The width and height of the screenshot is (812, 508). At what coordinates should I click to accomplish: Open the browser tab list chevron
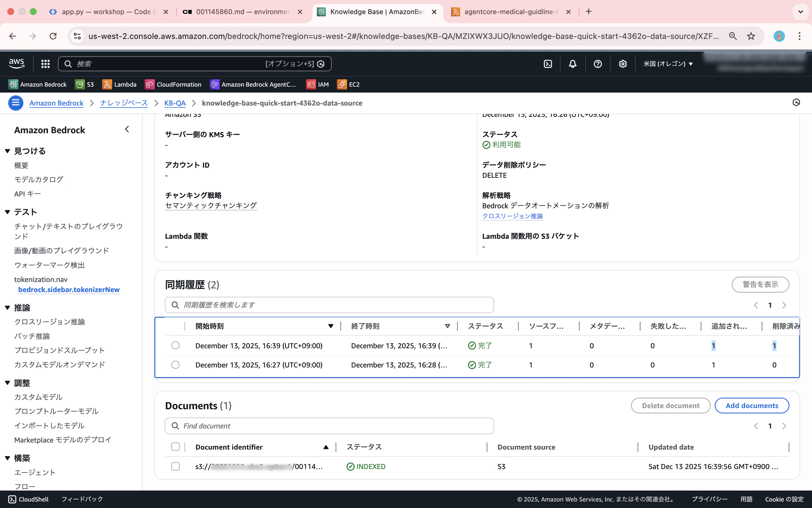pyautogui.click(x=801, y=12)
